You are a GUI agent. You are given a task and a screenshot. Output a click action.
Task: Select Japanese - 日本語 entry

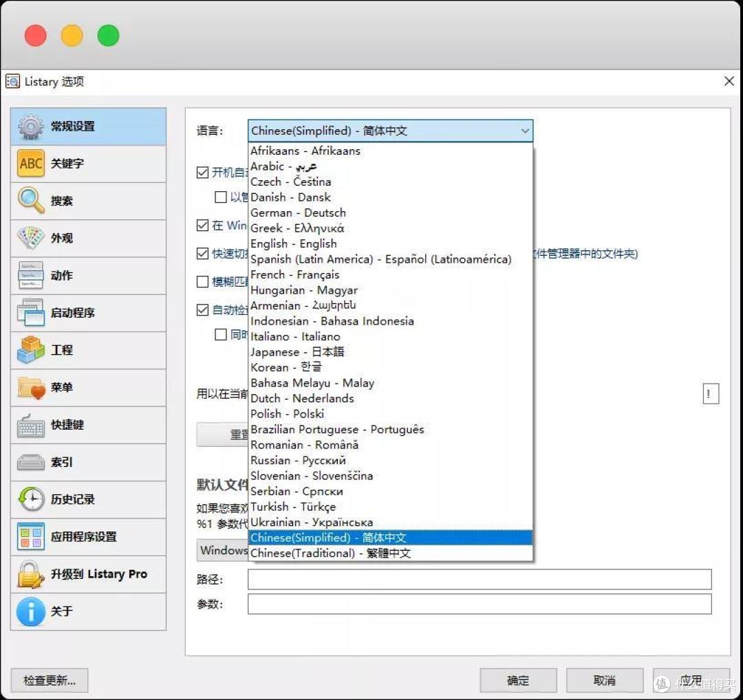(x=391, y=352)
